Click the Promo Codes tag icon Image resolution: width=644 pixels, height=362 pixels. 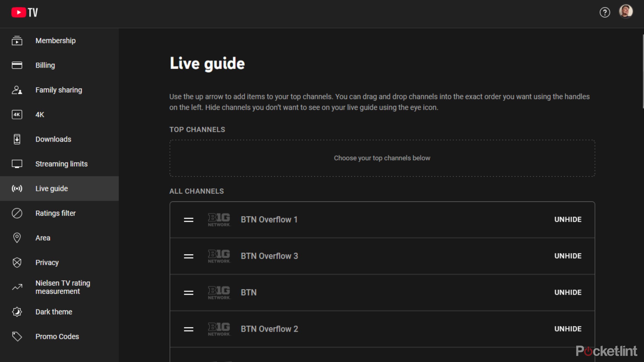point(17,336)
